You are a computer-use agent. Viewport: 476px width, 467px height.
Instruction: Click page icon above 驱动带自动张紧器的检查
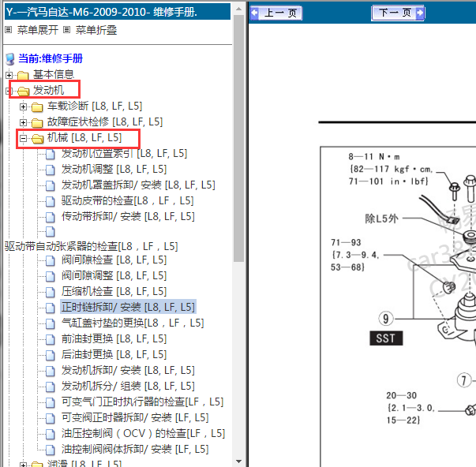[51, 232]
